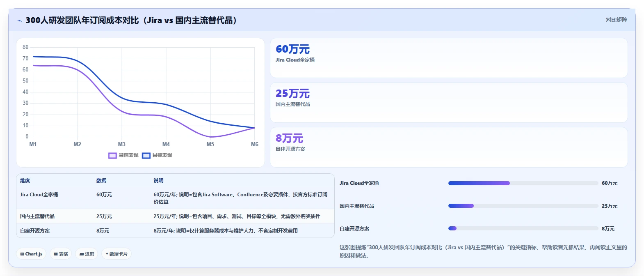The image size is (644, 276).
Task: Click the M2 axis label
Action: (x=77, y=144)
